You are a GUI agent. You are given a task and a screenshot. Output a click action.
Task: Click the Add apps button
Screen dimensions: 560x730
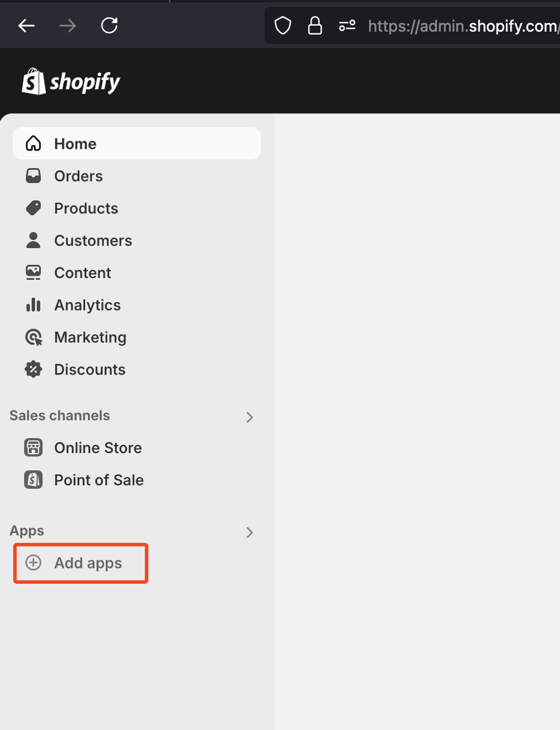[x=81, y=563]
